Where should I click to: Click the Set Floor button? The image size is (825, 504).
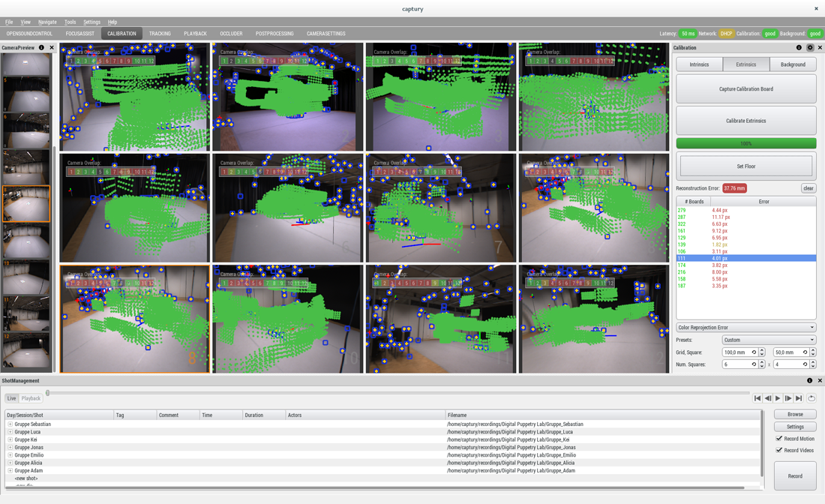[745, 166]
